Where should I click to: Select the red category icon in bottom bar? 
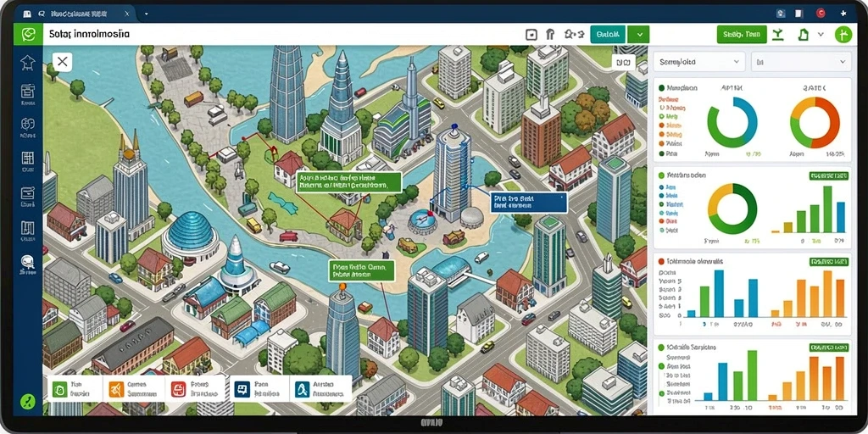178,389
